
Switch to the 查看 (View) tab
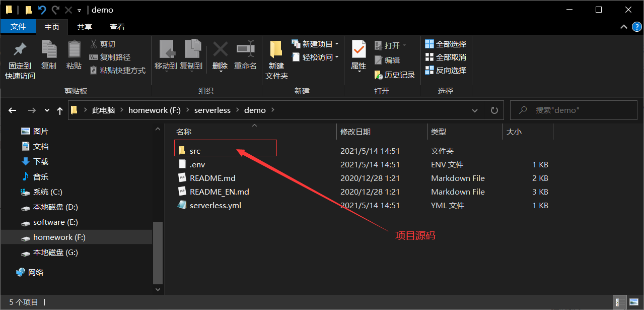coord(117,27)
